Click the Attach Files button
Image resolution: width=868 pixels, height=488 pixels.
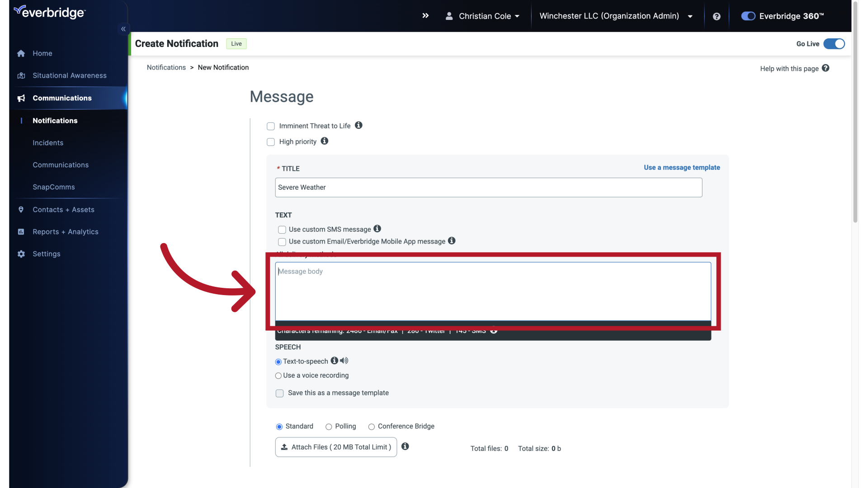tap(335, 447)
